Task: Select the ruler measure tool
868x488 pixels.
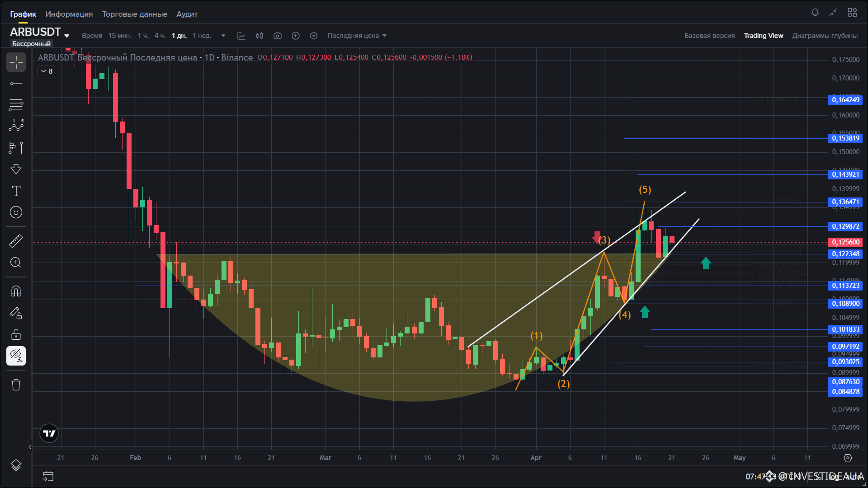Action: pyautogui.click(x=16, y=241)
